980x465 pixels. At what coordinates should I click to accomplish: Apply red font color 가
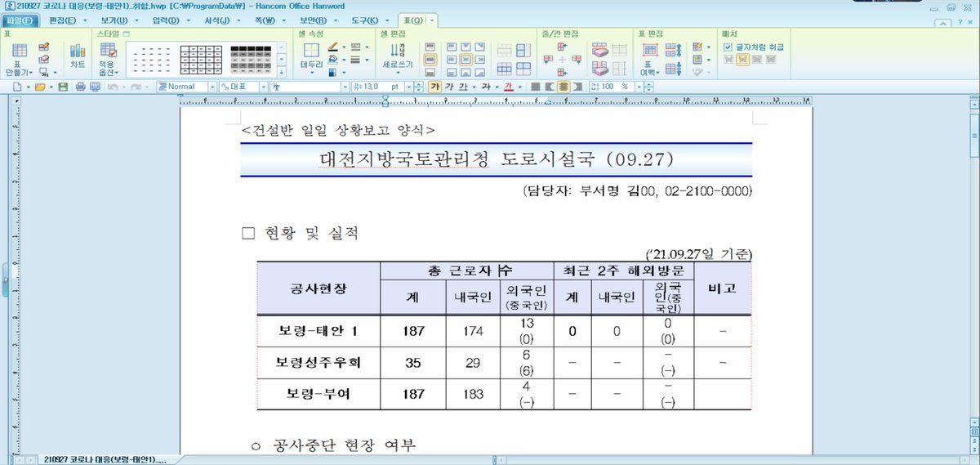point(508,86)
